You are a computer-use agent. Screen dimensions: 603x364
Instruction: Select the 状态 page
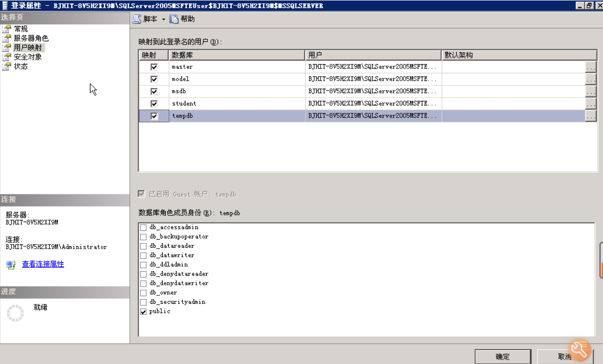pyautogui.click(x=21, y=66)
